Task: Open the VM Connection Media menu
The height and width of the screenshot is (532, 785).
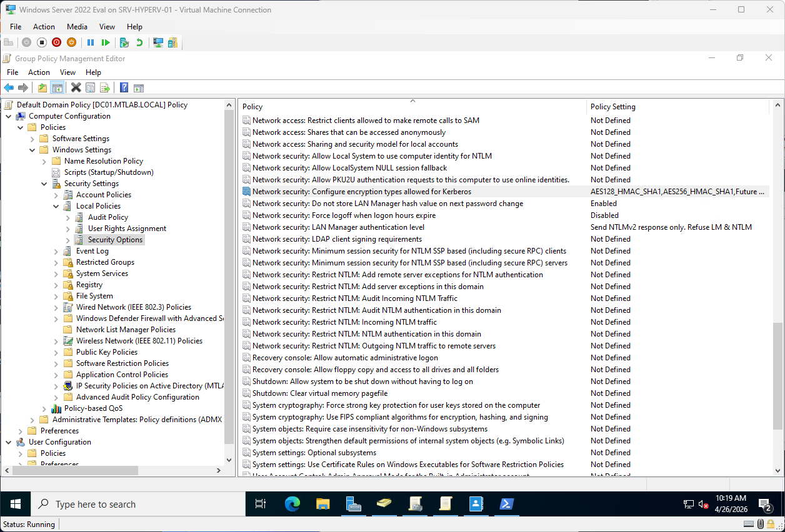Action: pos(77,27)
